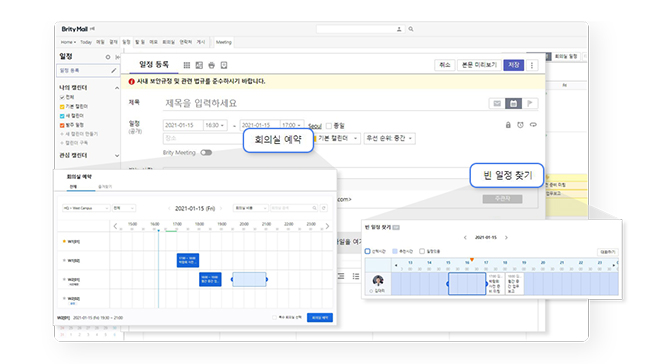The height and width of the screenshot is (364, 646).
Task: Toggle the 전체 calendar checkbox
Action: coord(62,97)
